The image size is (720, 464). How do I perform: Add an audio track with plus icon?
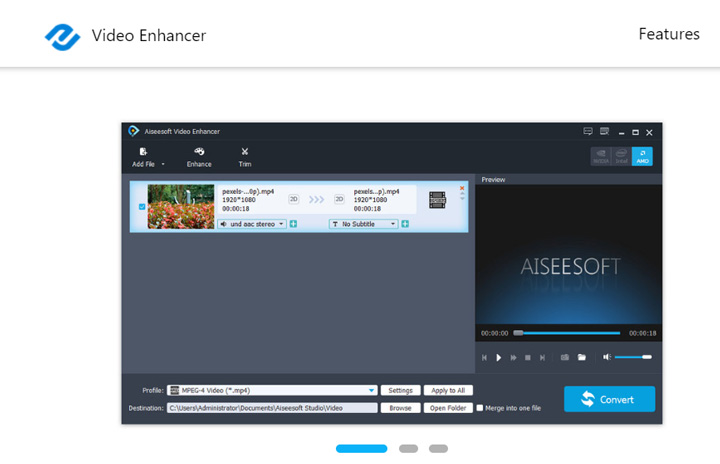coord(293,224)
